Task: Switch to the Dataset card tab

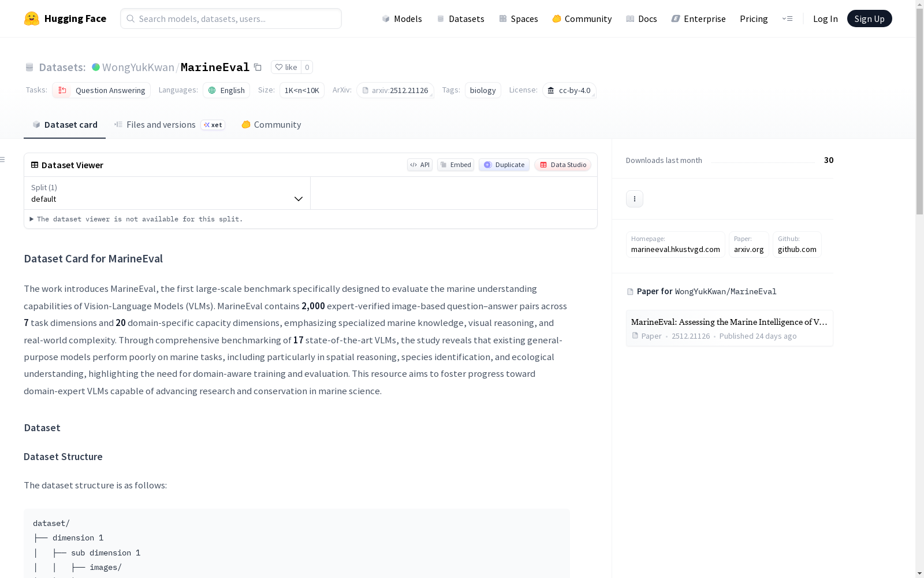Action: pyautogui.click(x=65, y=125)
